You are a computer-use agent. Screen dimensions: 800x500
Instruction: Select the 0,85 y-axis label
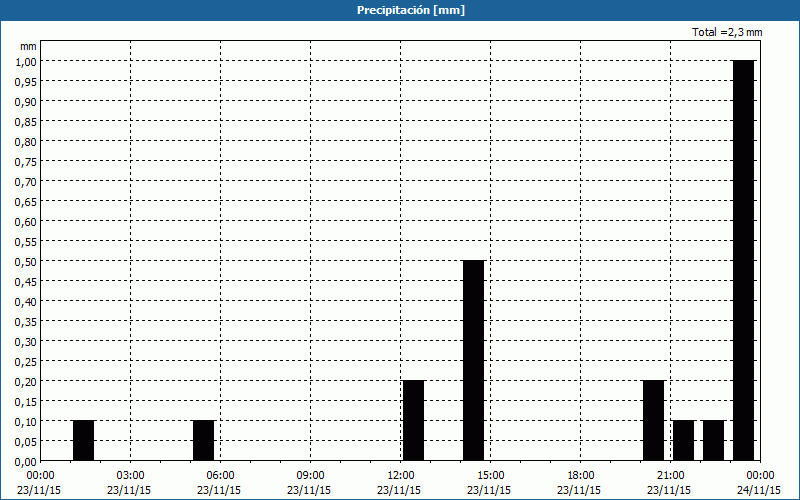[26, 121]
